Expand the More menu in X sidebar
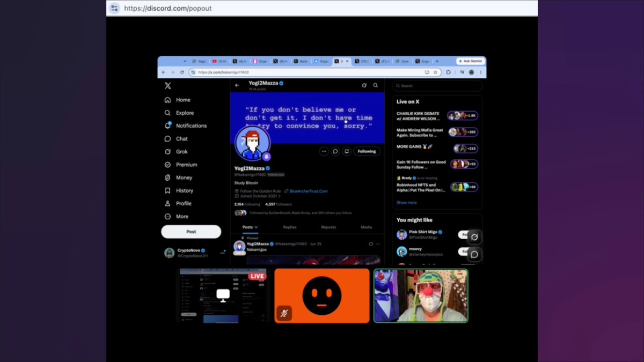Viewport: 644px width, 362px height. 177,217
